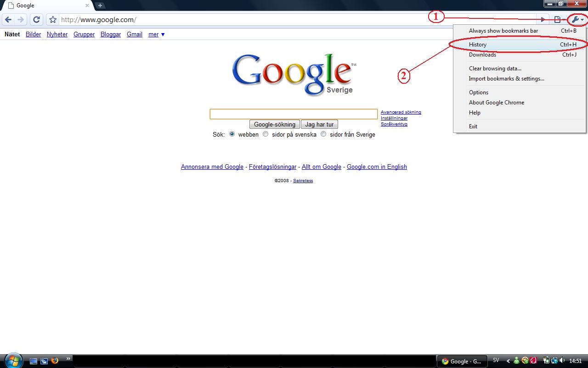Image resolution: width=588 pixels, height=368 pixels.
Task: Click the red tray icon
Action: pos(533,361)
